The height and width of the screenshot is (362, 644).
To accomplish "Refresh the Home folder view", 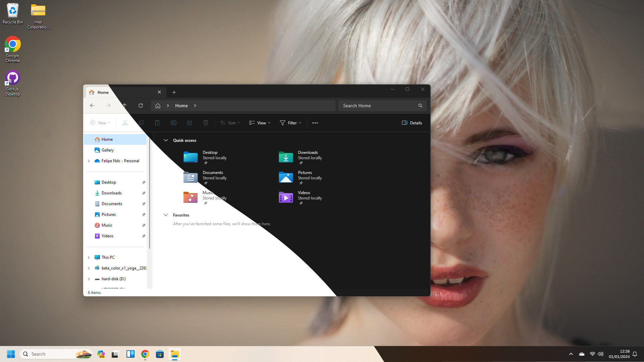I will pos(141,106).
